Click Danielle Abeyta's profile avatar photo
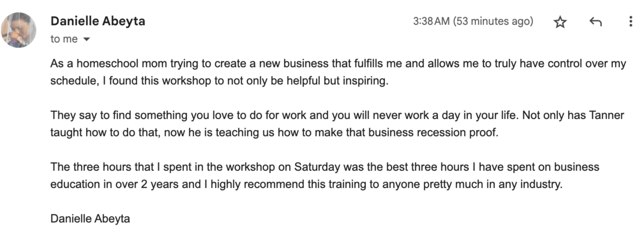 click(x=19, y=30)
